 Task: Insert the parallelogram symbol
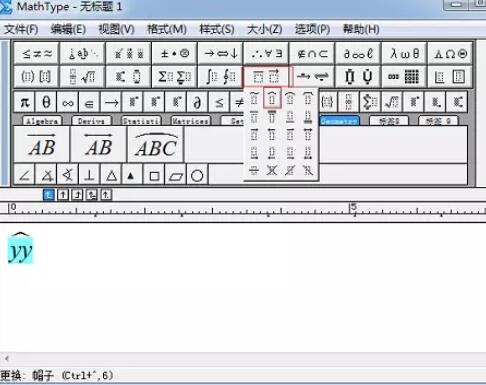pos(176,175)
